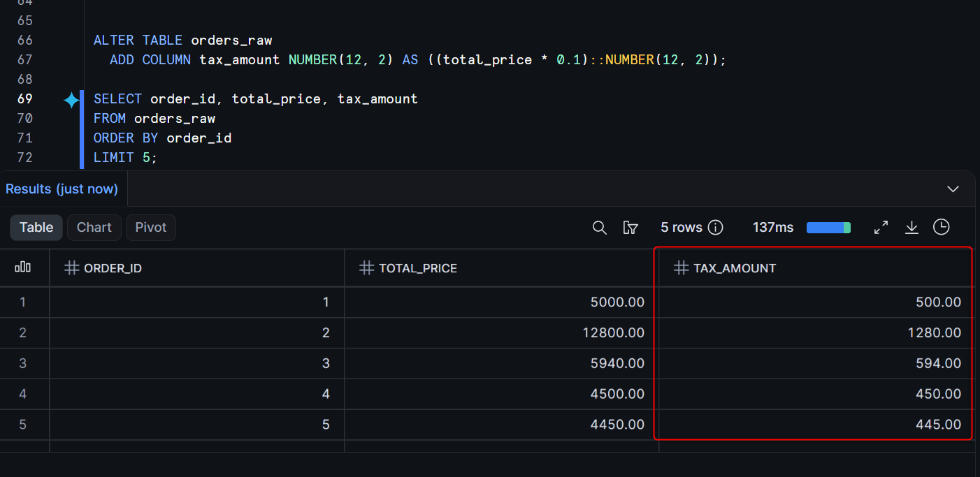Click line number 72 in the editor gutter
Viewport: 980px width, 477px height.
point(24,158)
